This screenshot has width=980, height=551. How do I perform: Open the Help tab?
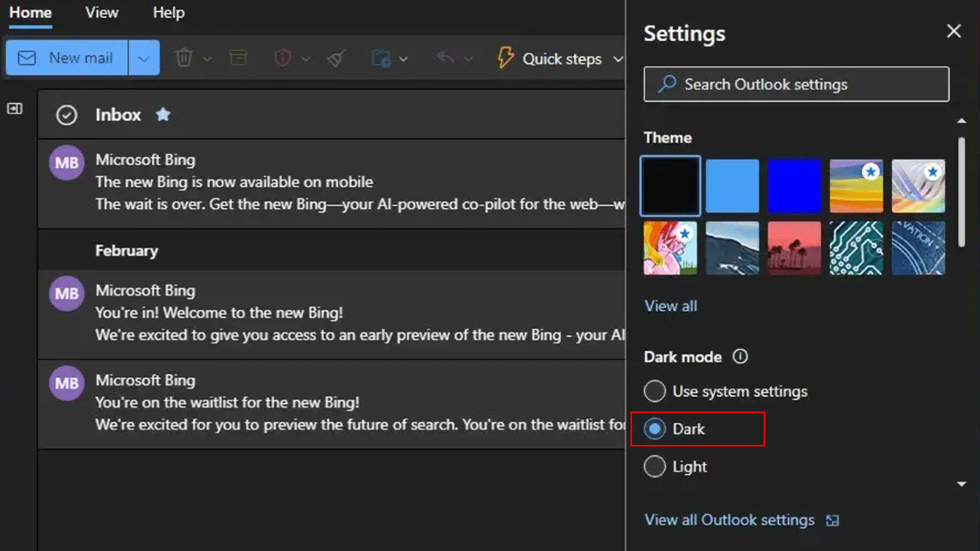point(168,13)
